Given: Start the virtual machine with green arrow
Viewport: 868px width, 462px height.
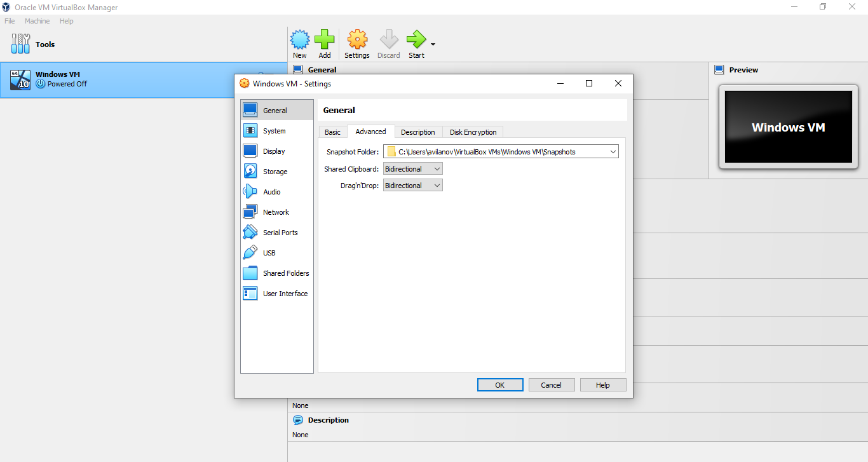Looking at the screenshot, I should [x=416, y=44].
